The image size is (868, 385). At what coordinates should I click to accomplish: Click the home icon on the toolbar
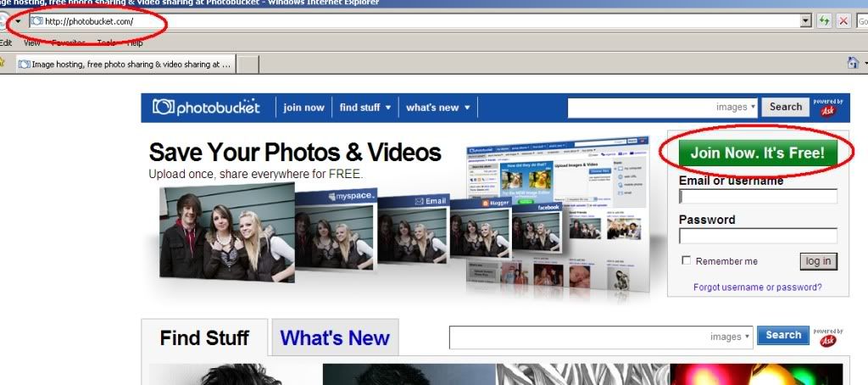click(853, 63)
